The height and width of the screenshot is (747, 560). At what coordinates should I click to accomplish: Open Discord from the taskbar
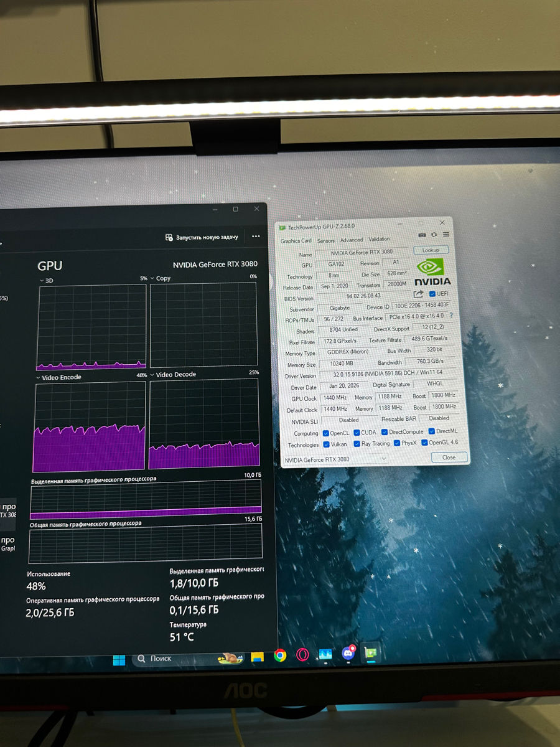pyautogui.click(x=348, y=654)
